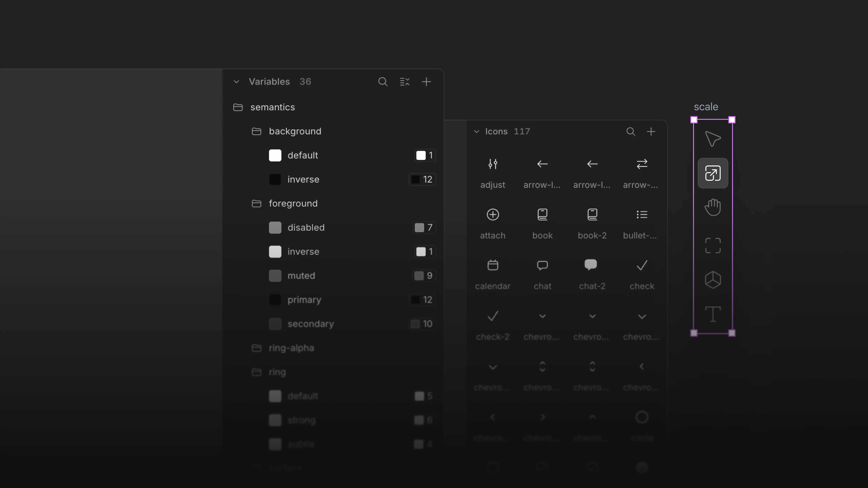Image resolution: width=868 pixels, height=488 pixels.
Task: Choose the frame tool
Action: [x=713, y=246]
